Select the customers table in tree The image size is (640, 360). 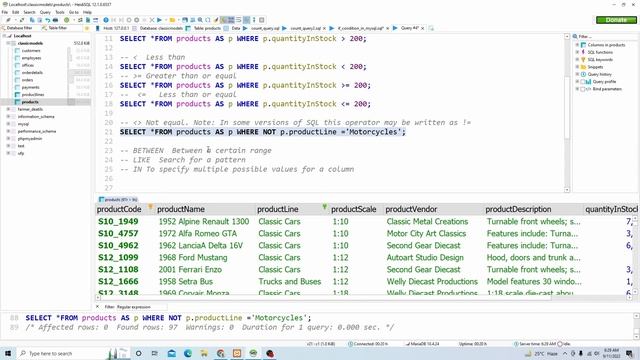[31, 51]
